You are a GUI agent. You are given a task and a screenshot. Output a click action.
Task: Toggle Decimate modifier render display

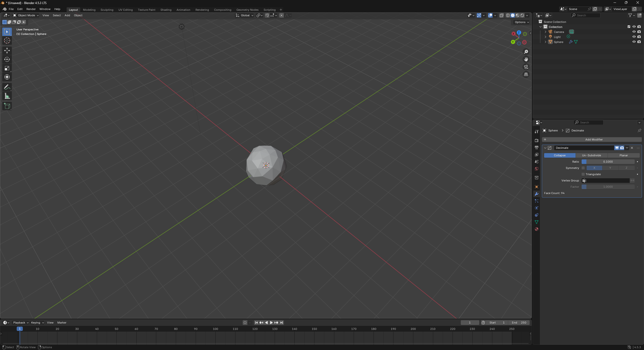click(622, 148)
